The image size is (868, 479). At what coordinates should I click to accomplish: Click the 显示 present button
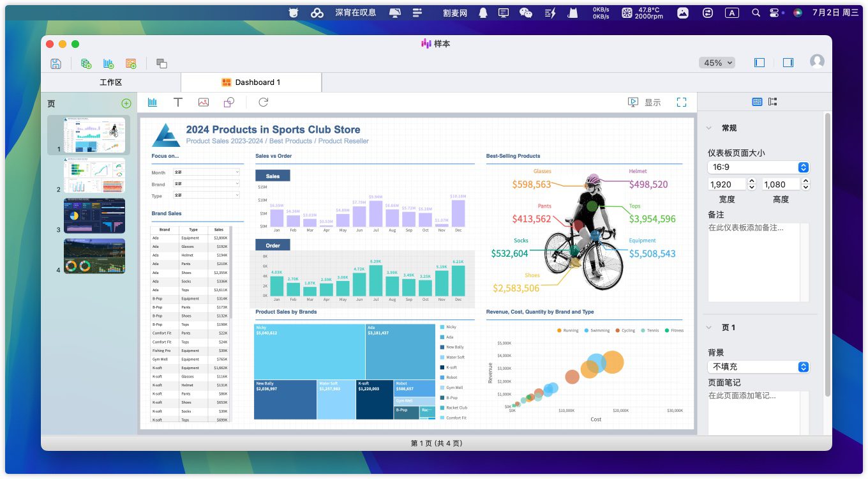[645, 102]
